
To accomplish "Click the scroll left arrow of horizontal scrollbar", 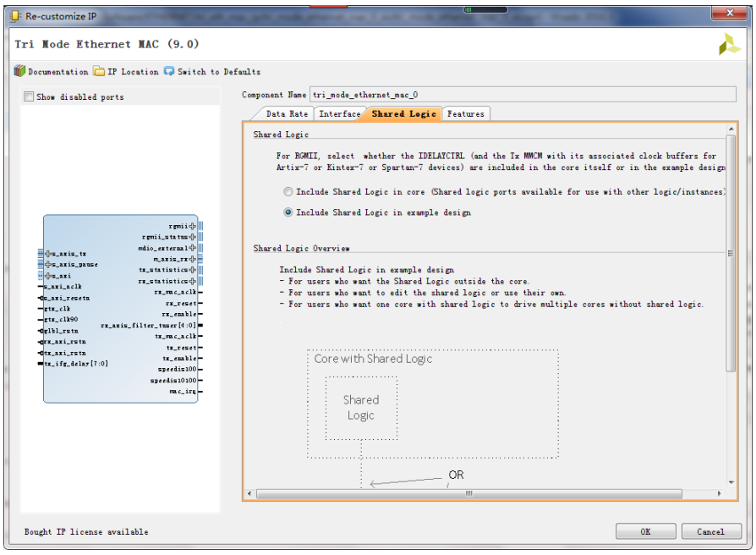I will (249, 493).
